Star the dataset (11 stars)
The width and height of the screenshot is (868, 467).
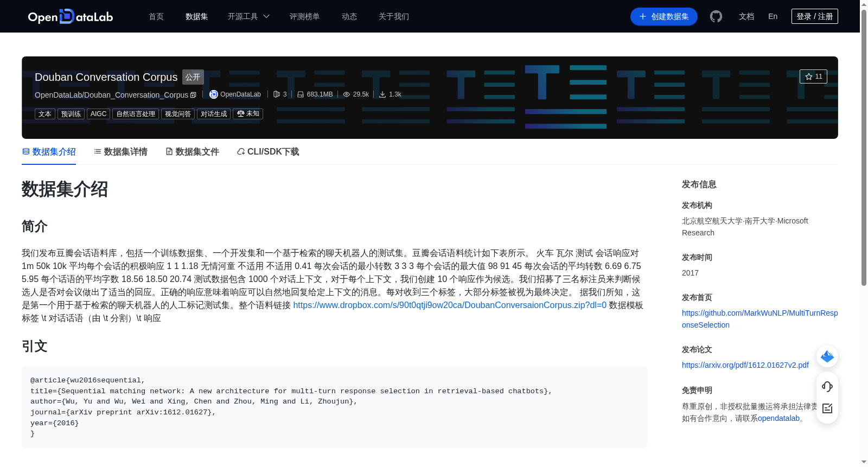click(x=813, y=76)
